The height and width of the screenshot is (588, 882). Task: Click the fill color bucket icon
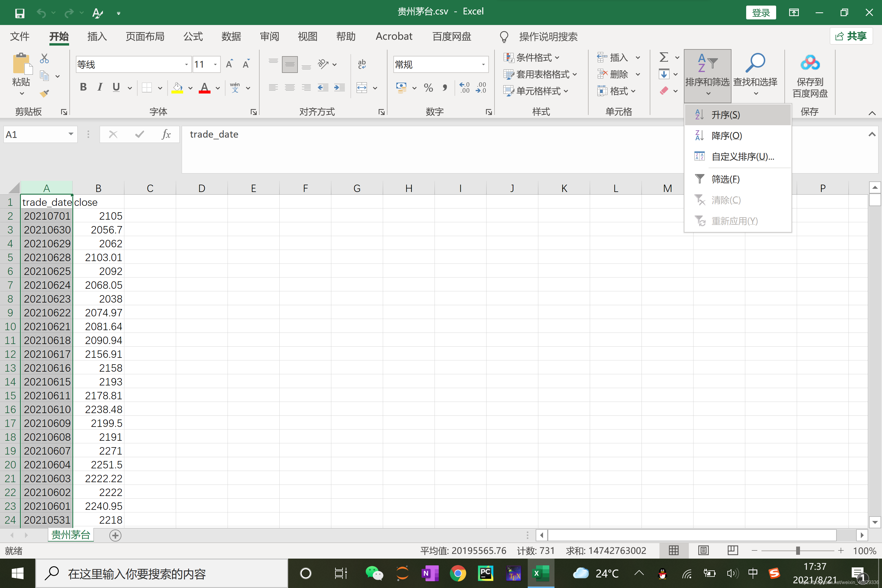tap(177, 88)
